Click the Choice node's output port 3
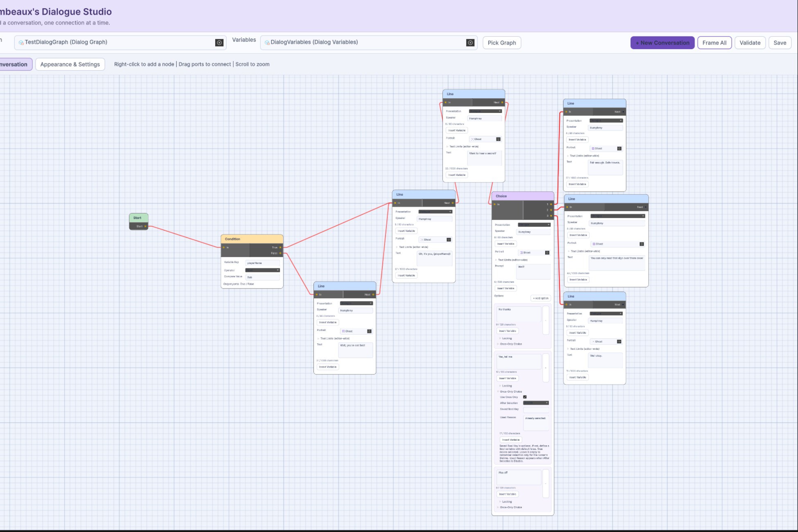This screenshot has width=798, height=532. (x=551, y=216)
